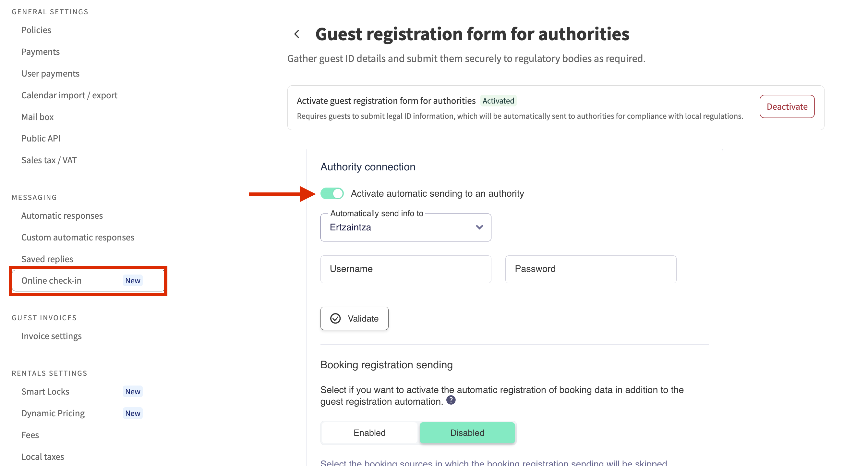The height and width of the screenshot is (466, 868).
Task: Click the checkmark icon on Validate button
Action: click(x=335, y=318)
